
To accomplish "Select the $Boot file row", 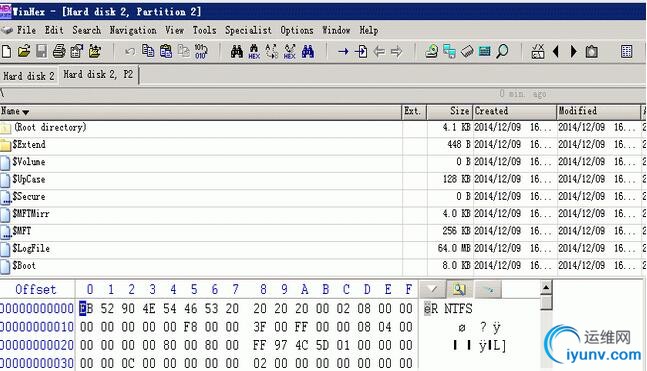I will click(322, 266).
